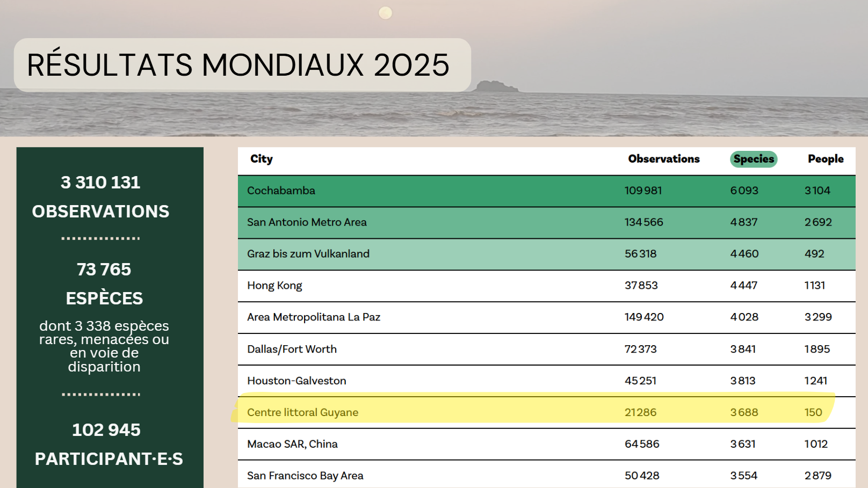
Task: Click the 3 310 131 observations figure
Action: [x=100, y=183]
